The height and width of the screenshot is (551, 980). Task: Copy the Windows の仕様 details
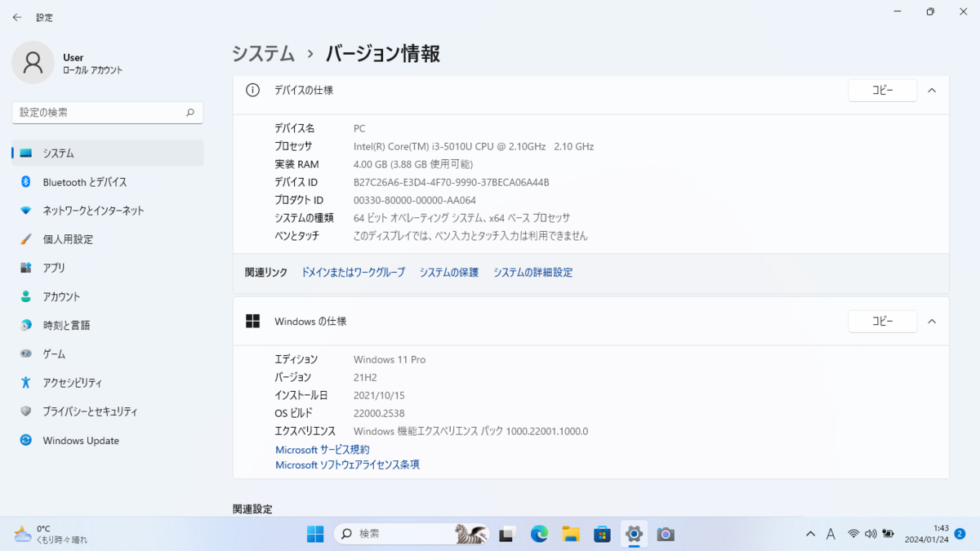pyautogui.click(x=883, y=321)
